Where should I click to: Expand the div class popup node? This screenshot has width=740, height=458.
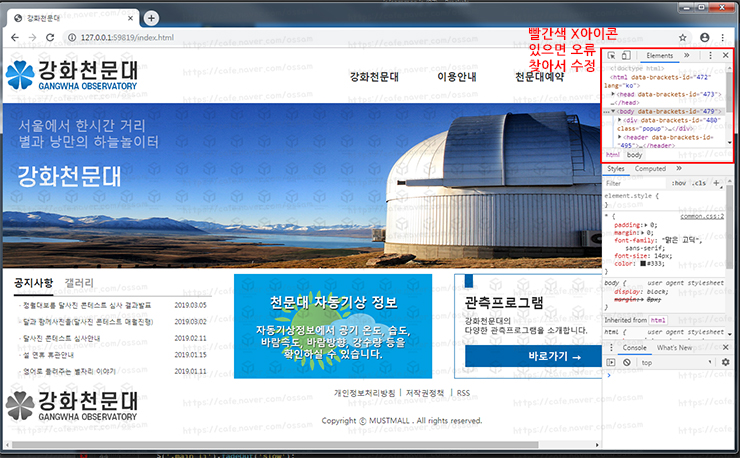click(x=619, y=120)
